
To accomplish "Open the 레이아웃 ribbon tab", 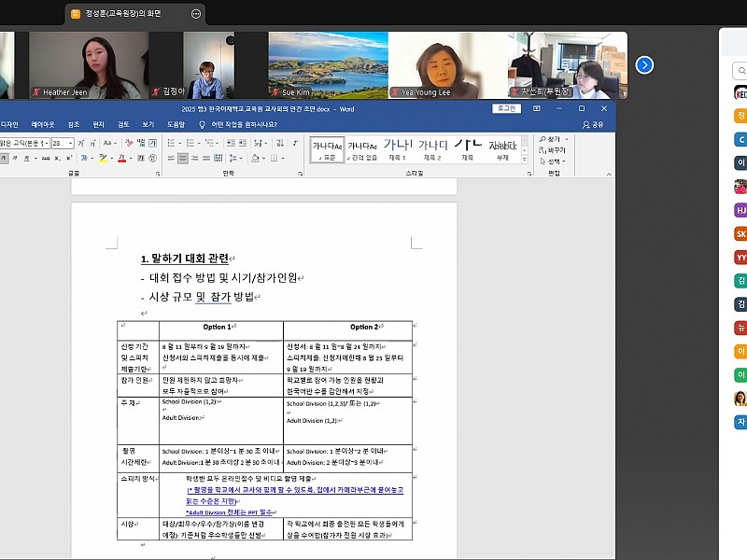I will click(43, 124).
